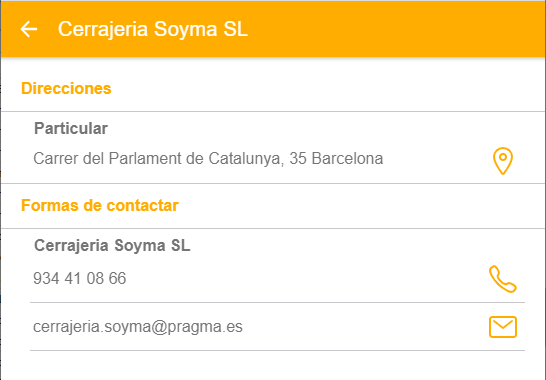Tap the email envelope icon

coord(503,327)
